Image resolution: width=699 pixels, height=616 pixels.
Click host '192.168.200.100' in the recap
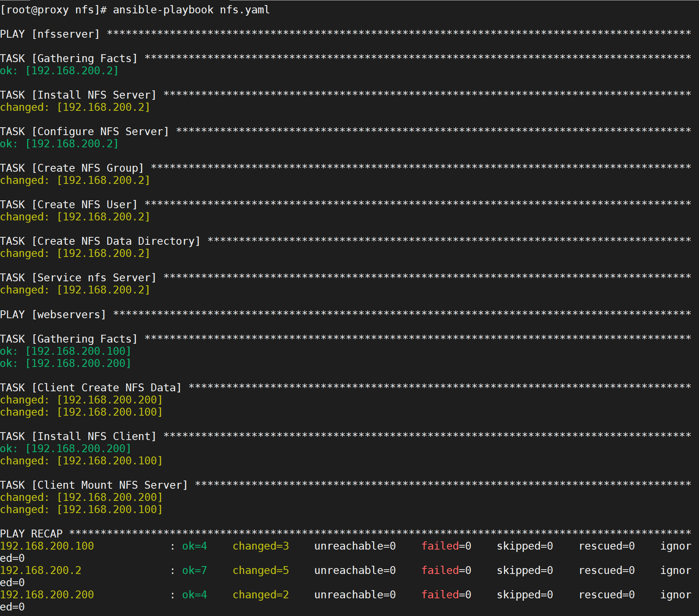[47, 546]
